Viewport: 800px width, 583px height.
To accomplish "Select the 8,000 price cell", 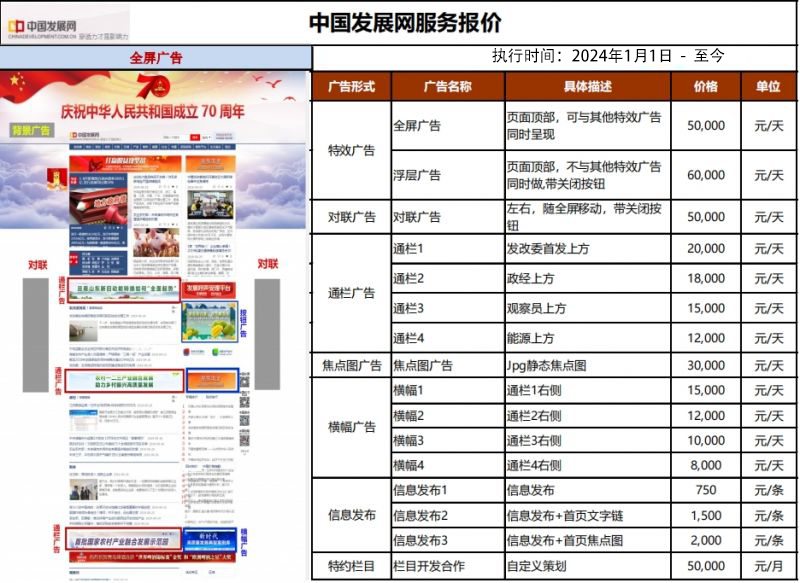I will click(706, 465).
